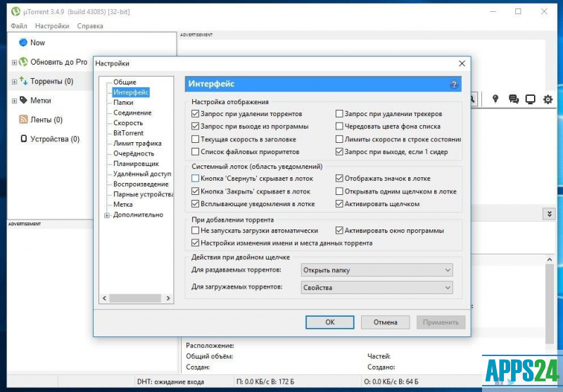Select Метка settings category
This screenshot has width=563, height=392.
122,204
